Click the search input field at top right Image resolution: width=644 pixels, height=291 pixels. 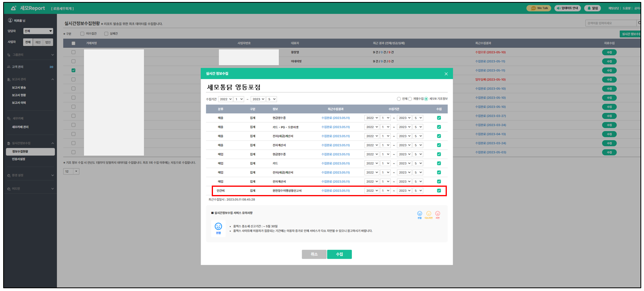(x=610, y=23)
